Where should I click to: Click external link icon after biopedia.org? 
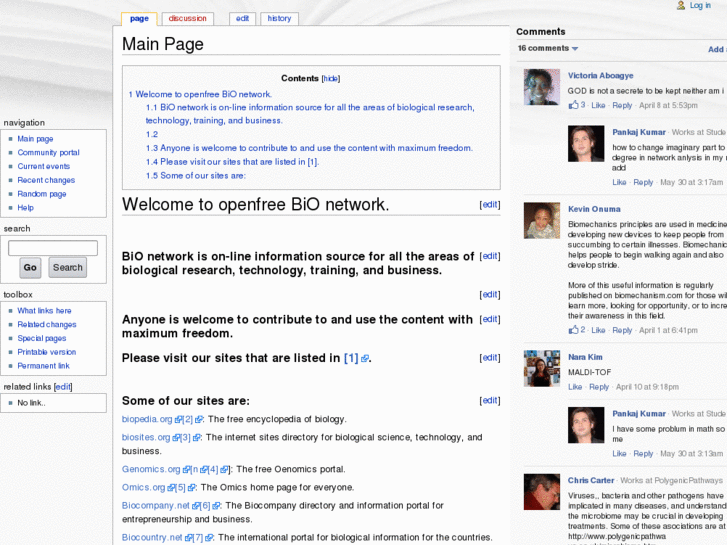click(x=179, y=419)
